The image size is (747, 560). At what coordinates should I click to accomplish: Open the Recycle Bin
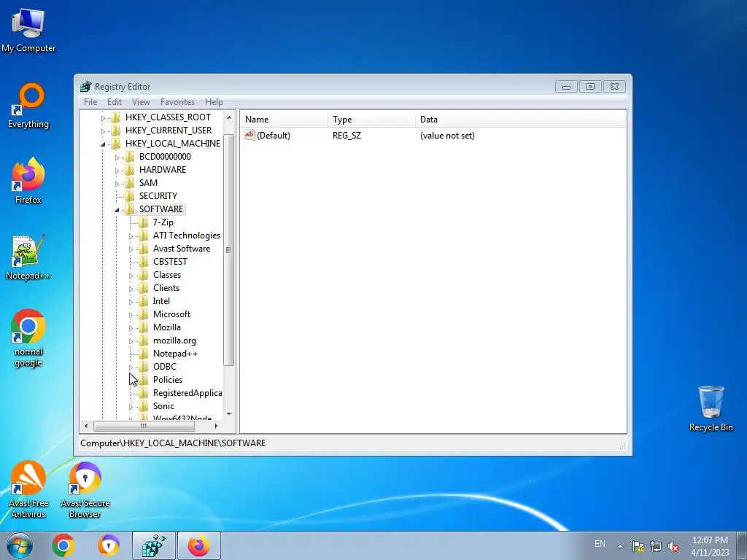[x=711, y=408]
